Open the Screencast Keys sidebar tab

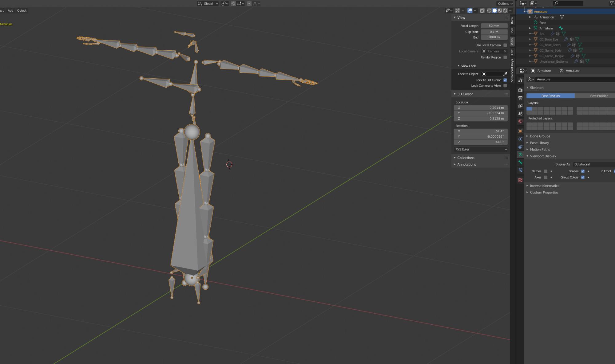tap(512, 71)
